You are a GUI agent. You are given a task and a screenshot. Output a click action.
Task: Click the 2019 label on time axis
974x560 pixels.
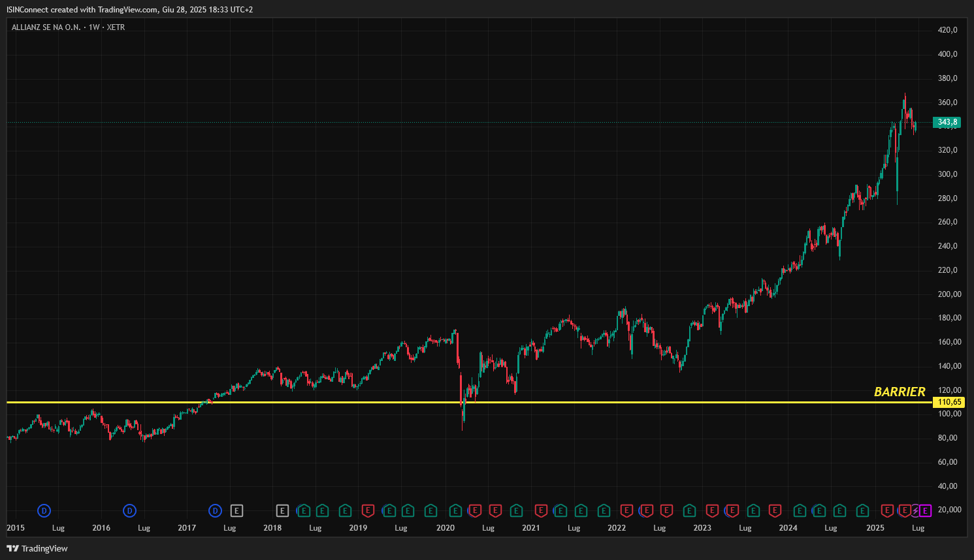click(x=358, y=528)
